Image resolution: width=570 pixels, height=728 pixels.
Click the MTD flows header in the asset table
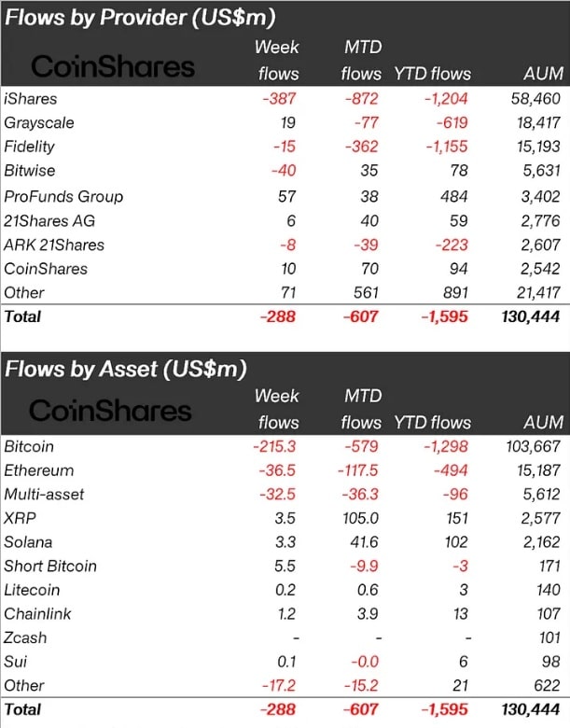coord(361,410)
